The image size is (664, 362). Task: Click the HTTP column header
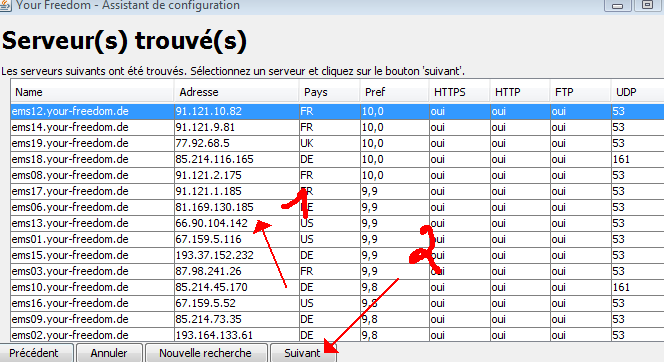tap(520, 92)
